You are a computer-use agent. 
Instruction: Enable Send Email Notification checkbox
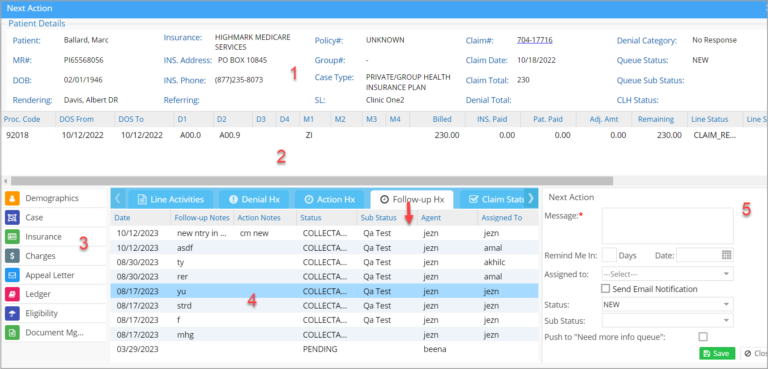point(605,289)
